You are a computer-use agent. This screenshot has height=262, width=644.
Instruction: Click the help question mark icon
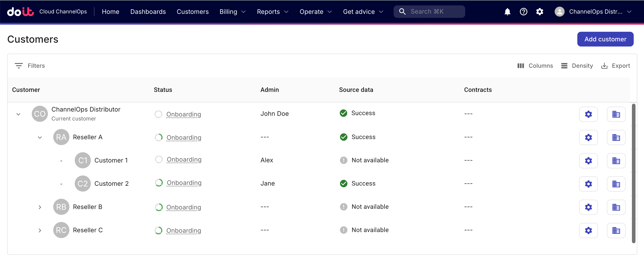523,11
